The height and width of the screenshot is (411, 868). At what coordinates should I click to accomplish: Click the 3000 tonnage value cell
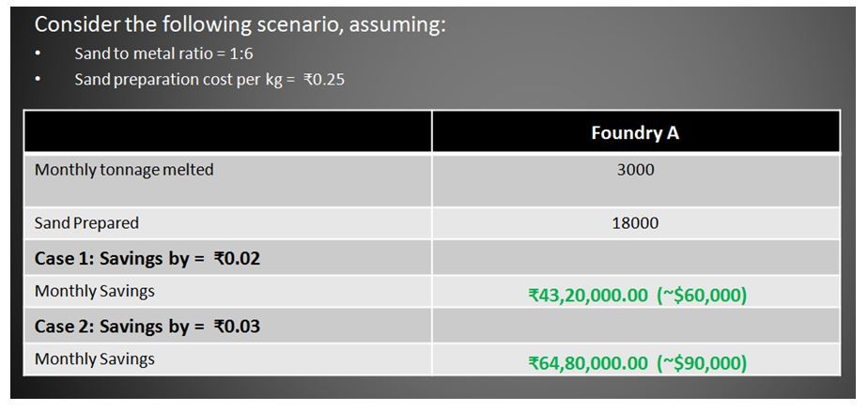(x=635, y=170)
